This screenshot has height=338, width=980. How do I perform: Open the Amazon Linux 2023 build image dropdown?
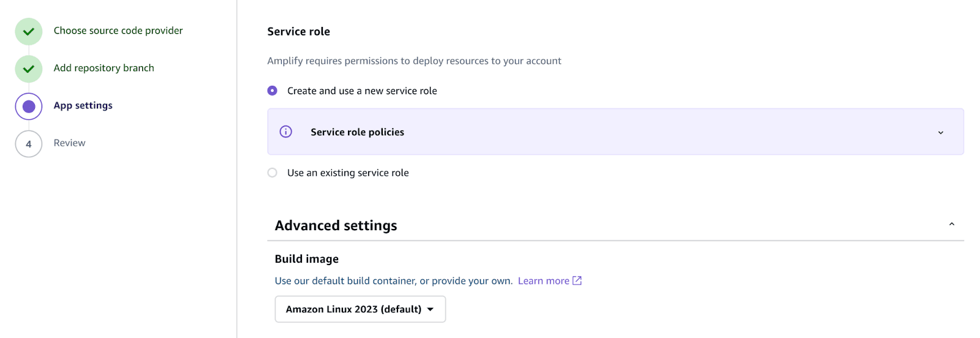click(x=360, y=309)
